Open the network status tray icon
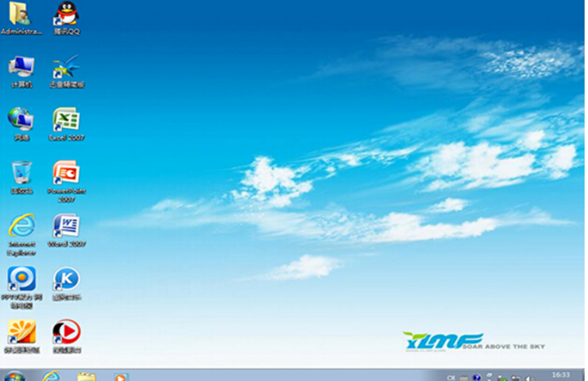Screen dimensions: 588x381 click(x=516, y=378)
